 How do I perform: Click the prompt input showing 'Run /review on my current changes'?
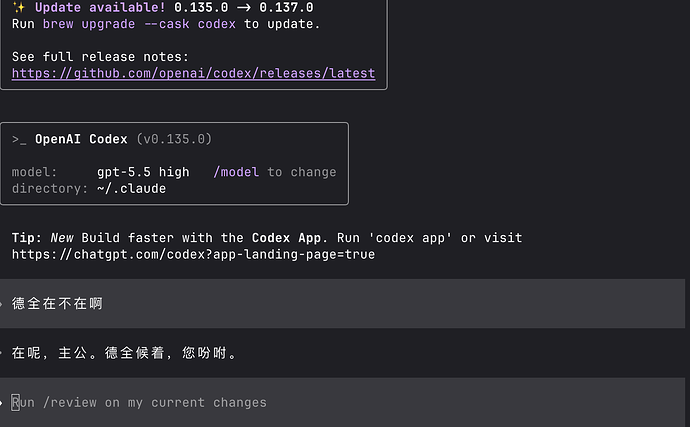[342, 402]
